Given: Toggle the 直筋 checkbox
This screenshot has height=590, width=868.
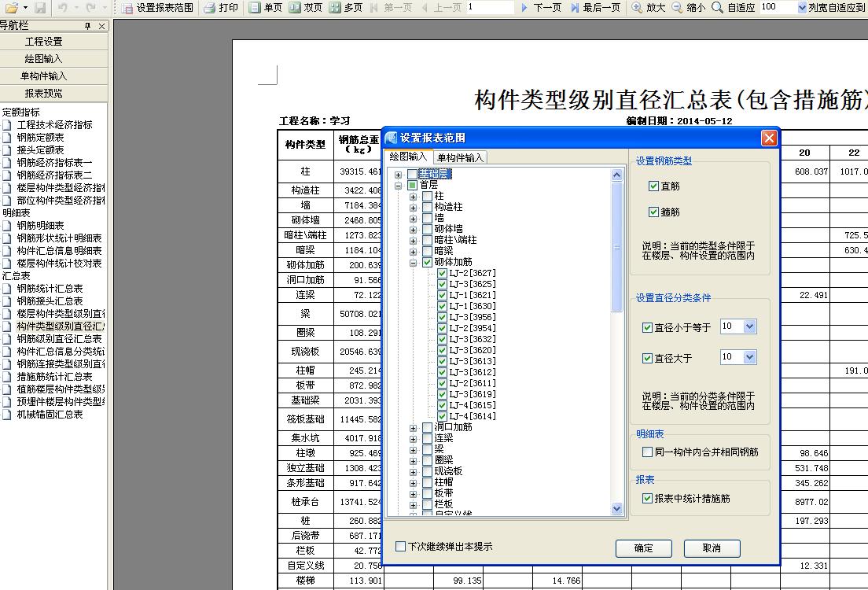Looking at the screenshot, I should click(653, 186).
